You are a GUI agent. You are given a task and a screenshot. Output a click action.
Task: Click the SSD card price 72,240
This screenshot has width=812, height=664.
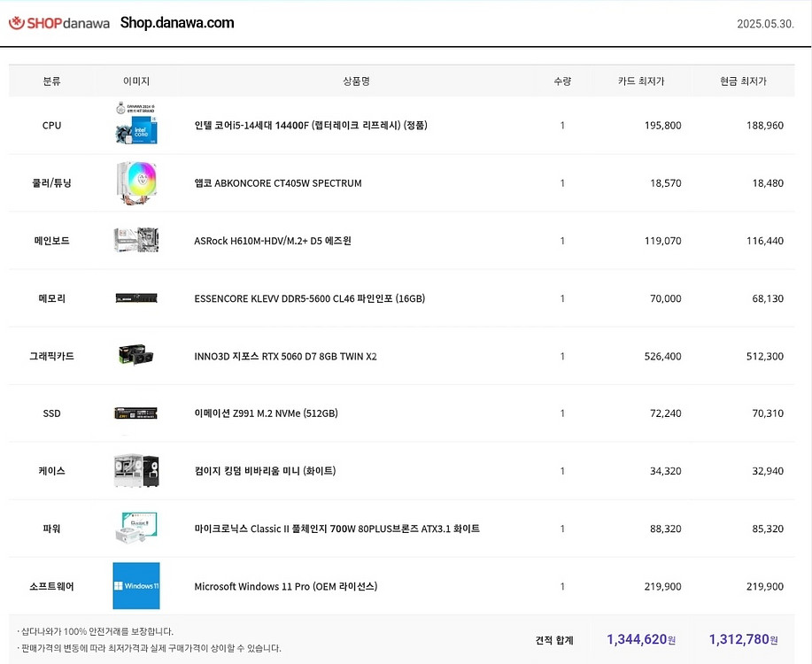[x=666, y=413]
